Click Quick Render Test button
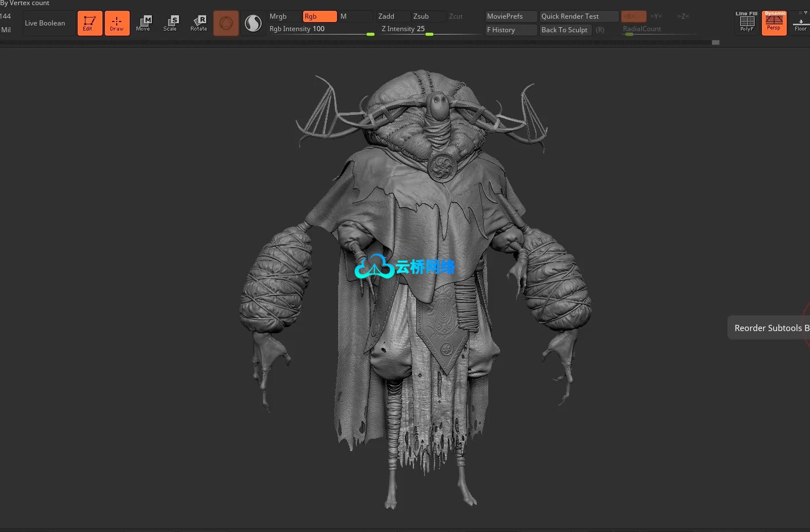The height and width of the screenshot is (532, 810). click(578, 16)
